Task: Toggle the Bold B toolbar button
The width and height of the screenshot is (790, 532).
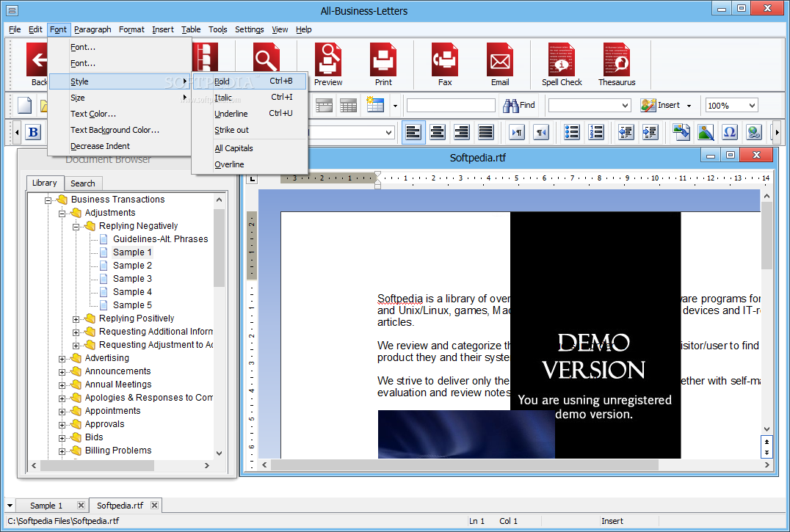Action: [x=33, y=132]
